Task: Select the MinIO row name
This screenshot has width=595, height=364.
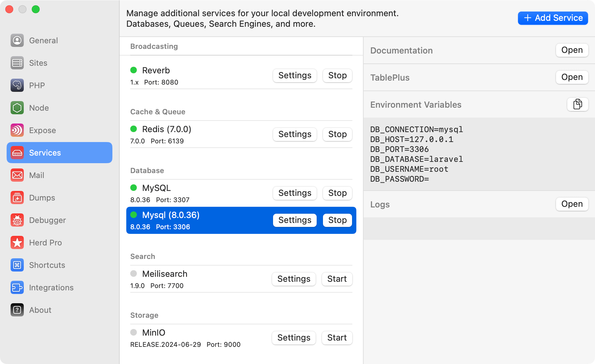Action: click(x=153, y=333)
